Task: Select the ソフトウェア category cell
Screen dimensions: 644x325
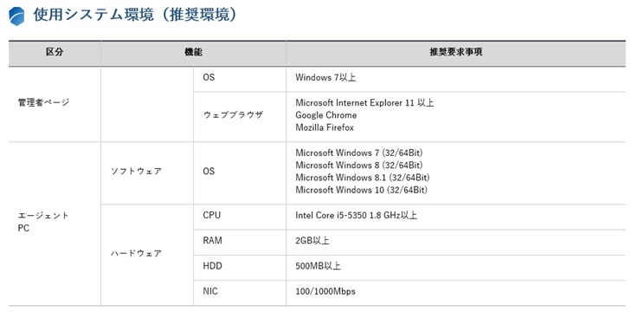Action: click(x=136, y=171)
